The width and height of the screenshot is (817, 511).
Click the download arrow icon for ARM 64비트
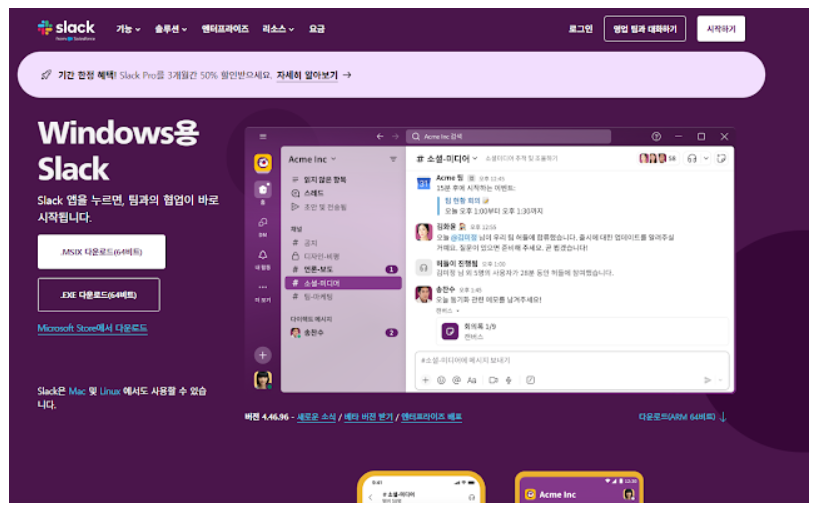pyautogui.click(x=723, y=417)
